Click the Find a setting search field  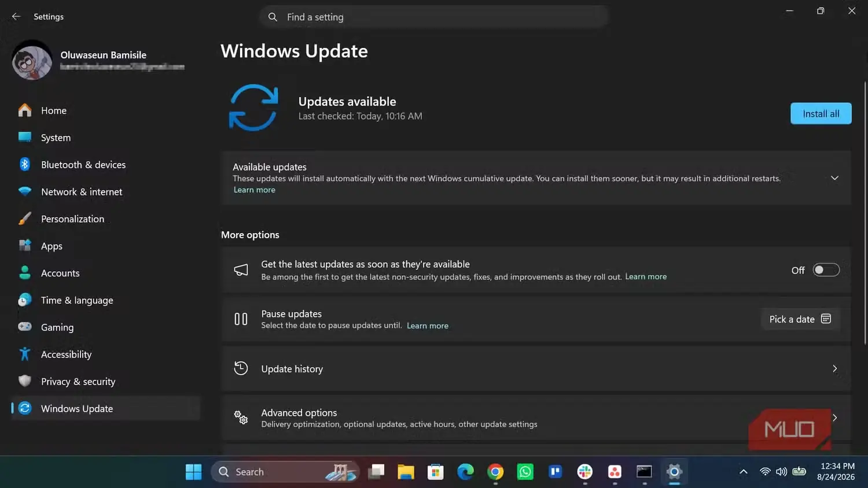click(434, 17)
